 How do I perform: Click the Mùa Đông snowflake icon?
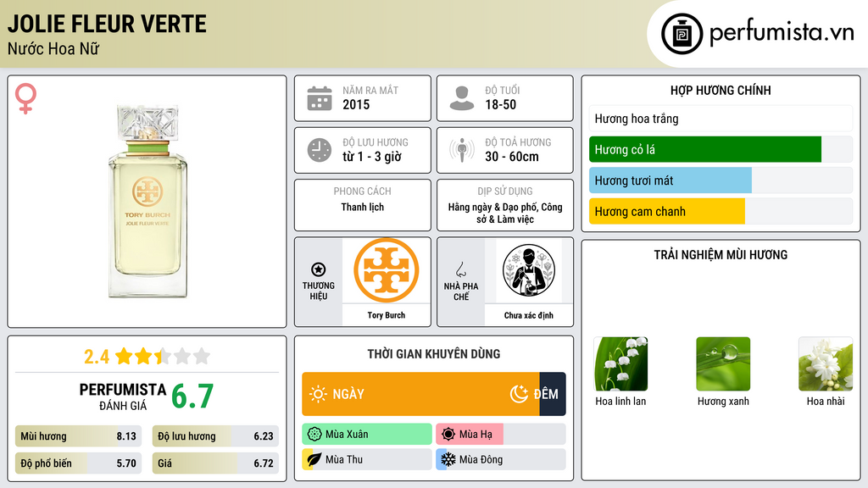coord(448,459)
